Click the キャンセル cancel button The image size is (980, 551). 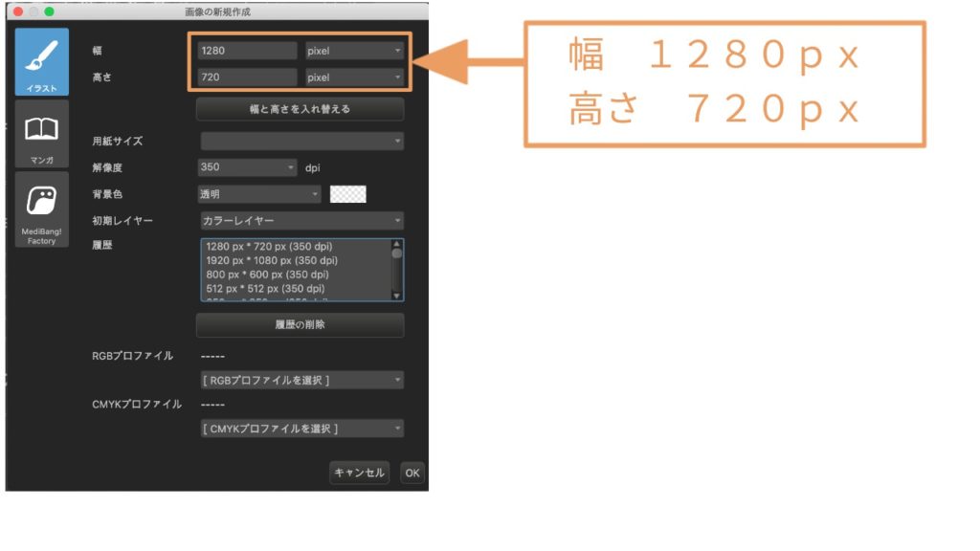(359, 472)
